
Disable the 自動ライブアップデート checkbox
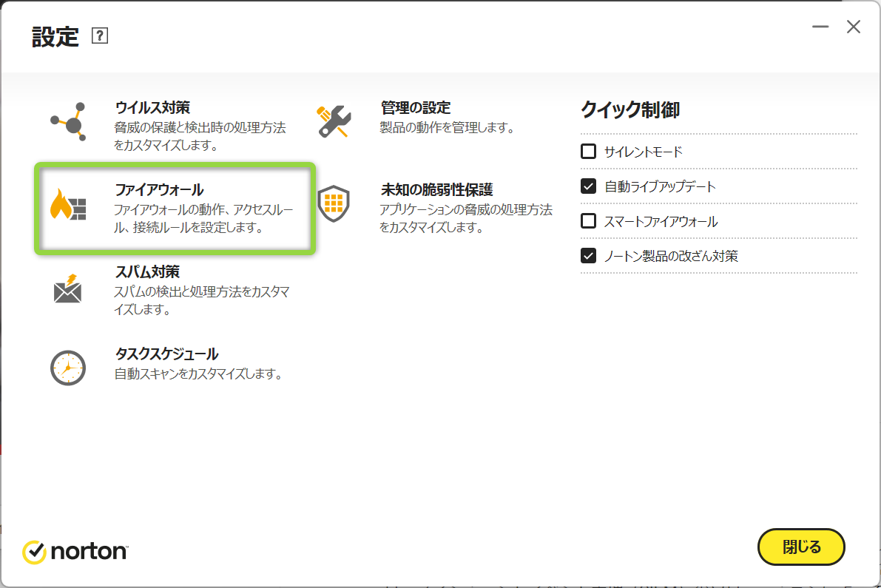tap(589, 186)
